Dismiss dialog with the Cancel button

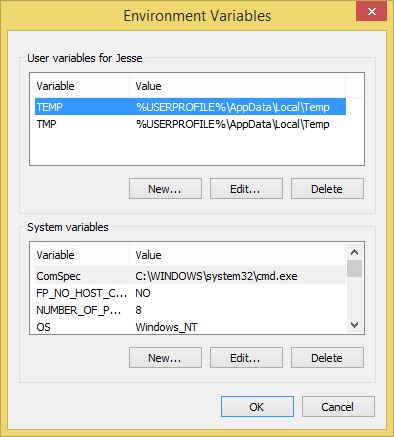pyautogui.click(x=338, y=407)
